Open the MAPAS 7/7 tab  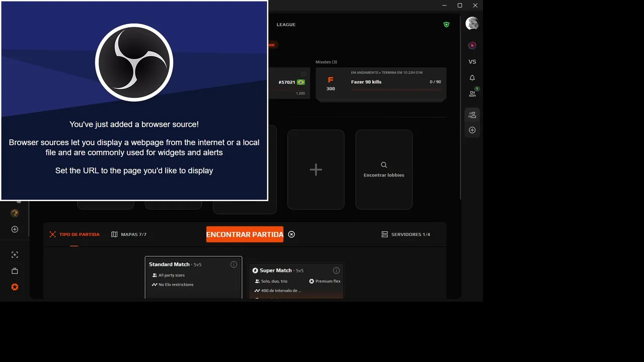coord(129,234)
